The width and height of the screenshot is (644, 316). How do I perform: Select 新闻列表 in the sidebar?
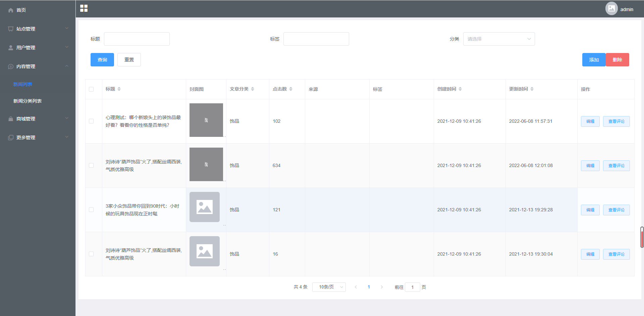click(x=23, y=84)
